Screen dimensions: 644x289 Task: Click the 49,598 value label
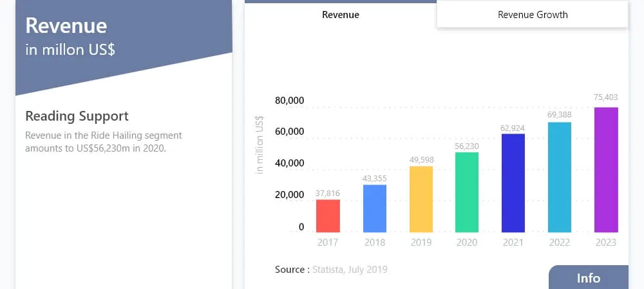tap(421, 160)
